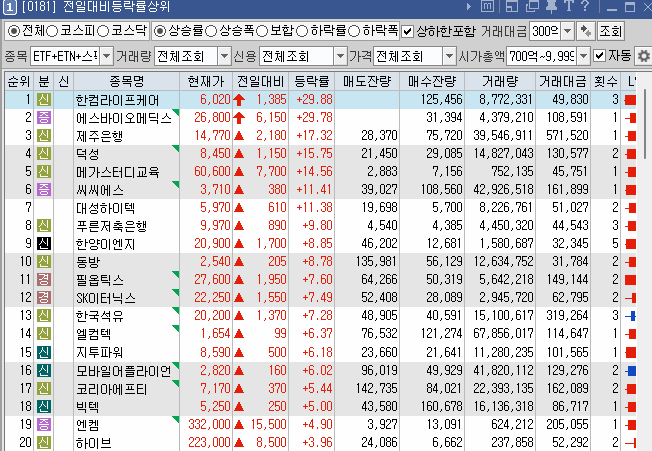Click the stock name 엘컴텍

tap(94, 334)
